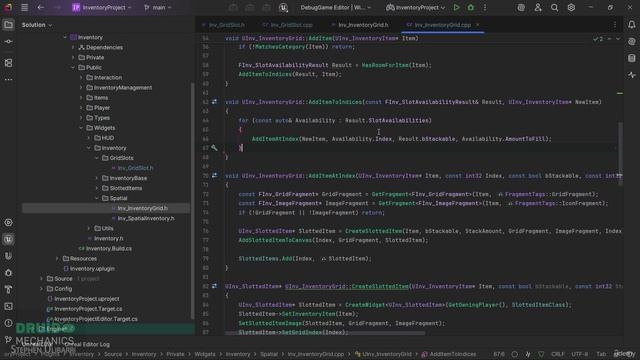
Task: Expand the Private folder
Action: point(73,58)
